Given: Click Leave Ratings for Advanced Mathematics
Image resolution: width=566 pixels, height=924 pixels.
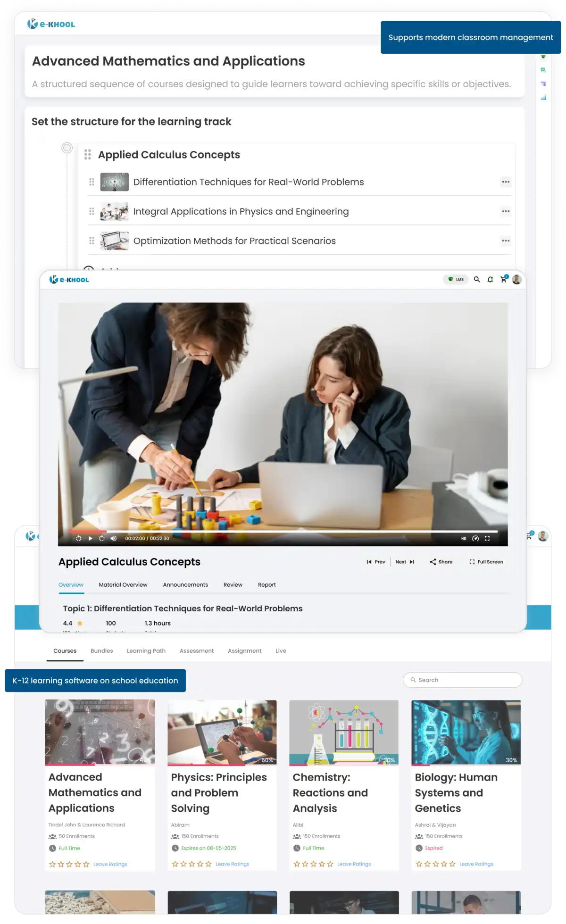Looking at the screenshot, I should tap(110, 864).
